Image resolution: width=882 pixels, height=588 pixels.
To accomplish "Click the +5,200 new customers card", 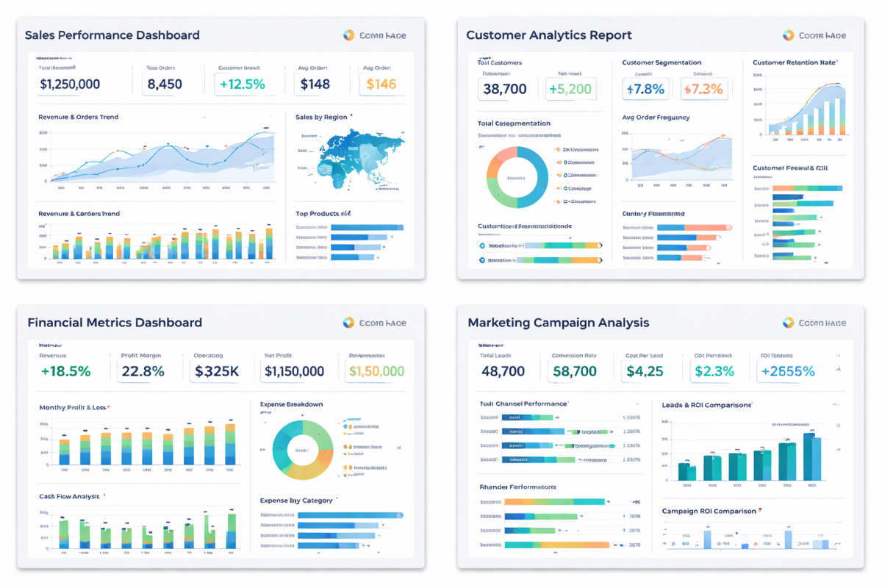I will 570,89.
